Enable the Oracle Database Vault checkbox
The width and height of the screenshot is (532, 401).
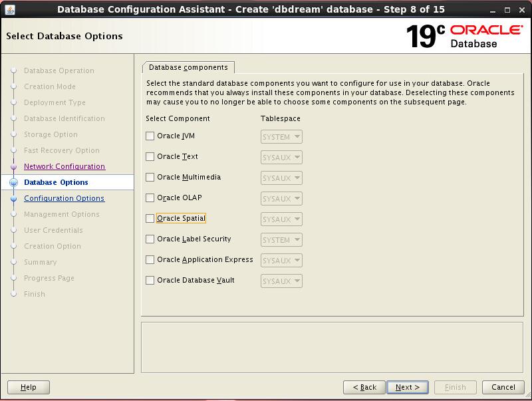tap(150, 281)
